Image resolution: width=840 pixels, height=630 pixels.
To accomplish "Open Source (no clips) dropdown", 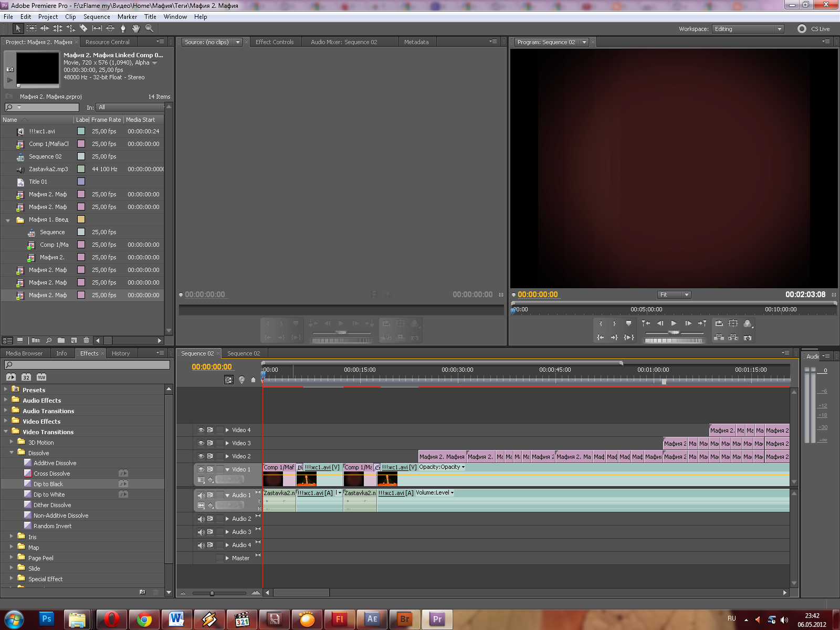I will tap(238, 42).
